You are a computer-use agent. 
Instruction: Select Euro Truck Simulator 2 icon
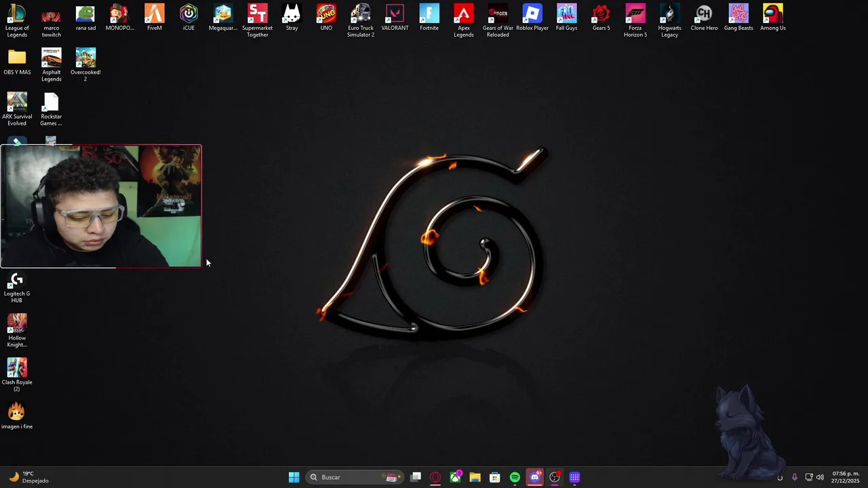point(361,20)
